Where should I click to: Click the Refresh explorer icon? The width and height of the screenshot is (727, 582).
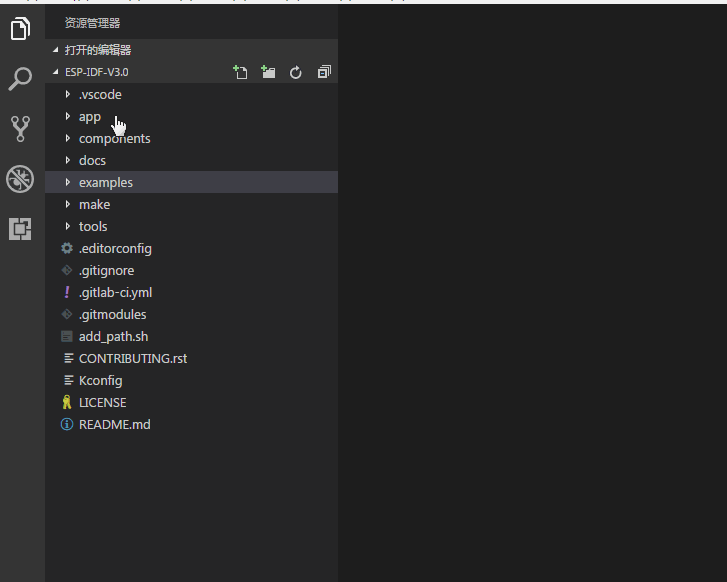coord(295,72)
